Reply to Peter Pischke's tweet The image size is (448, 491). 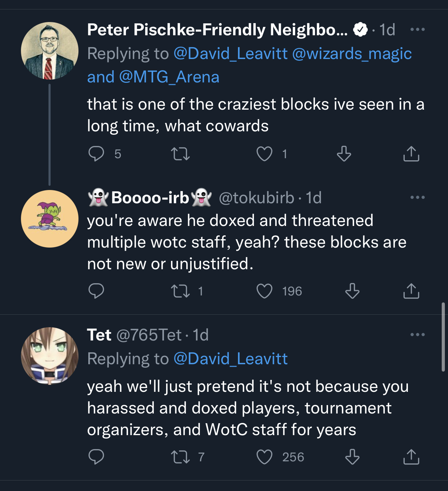(x=96, y=154)
